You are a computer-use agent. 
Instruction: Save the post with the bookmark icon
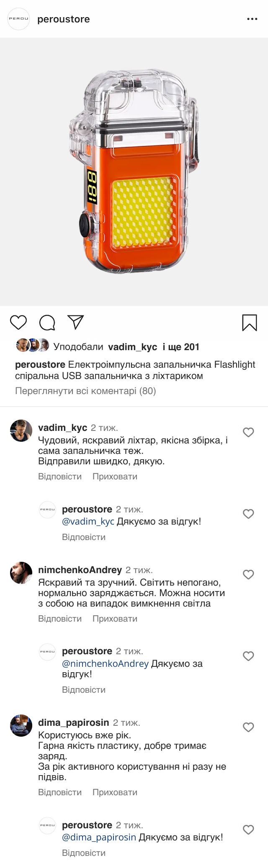coord(250,323)
